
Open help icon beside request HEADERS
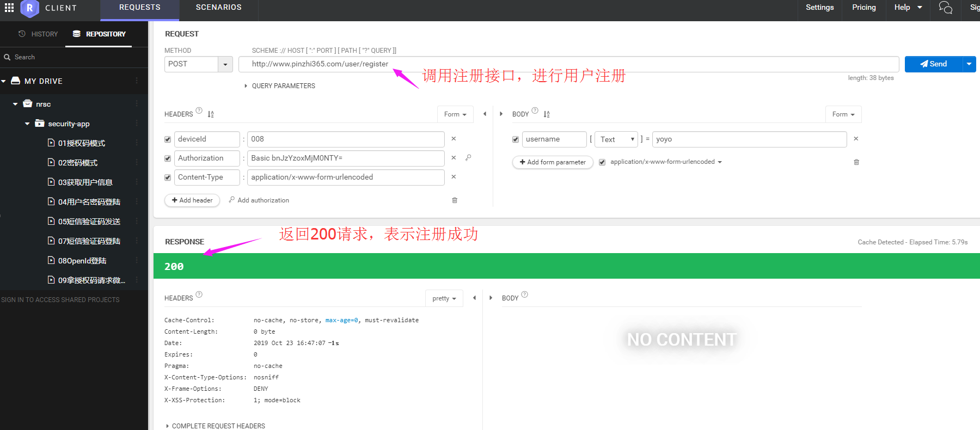pos(199,110)
